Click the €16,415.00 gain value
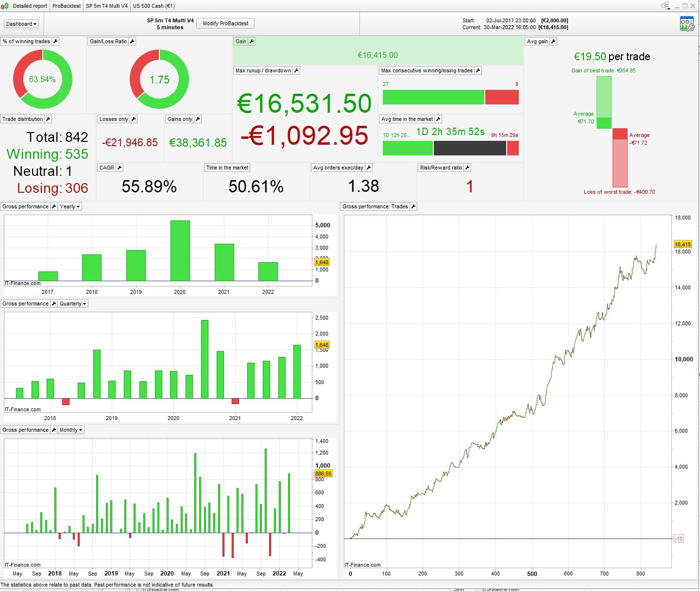Viewport: 700px width, 591px height. pyautogui.click(x=378, y=55)
